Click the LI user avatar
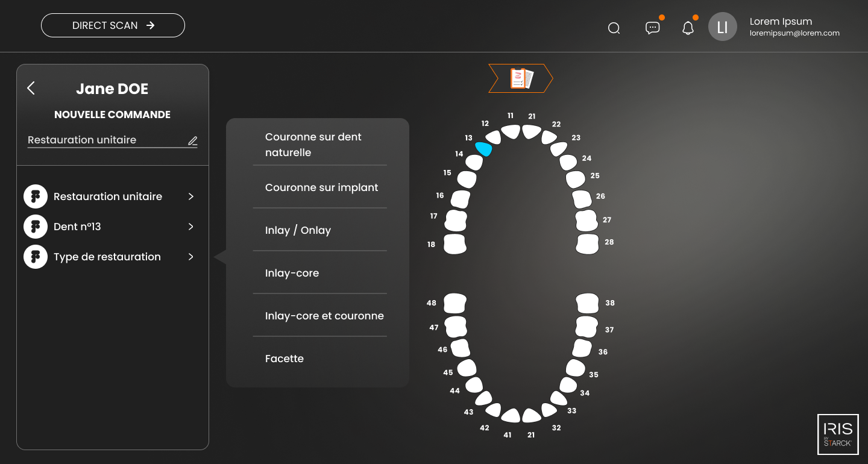 point(722,27)
